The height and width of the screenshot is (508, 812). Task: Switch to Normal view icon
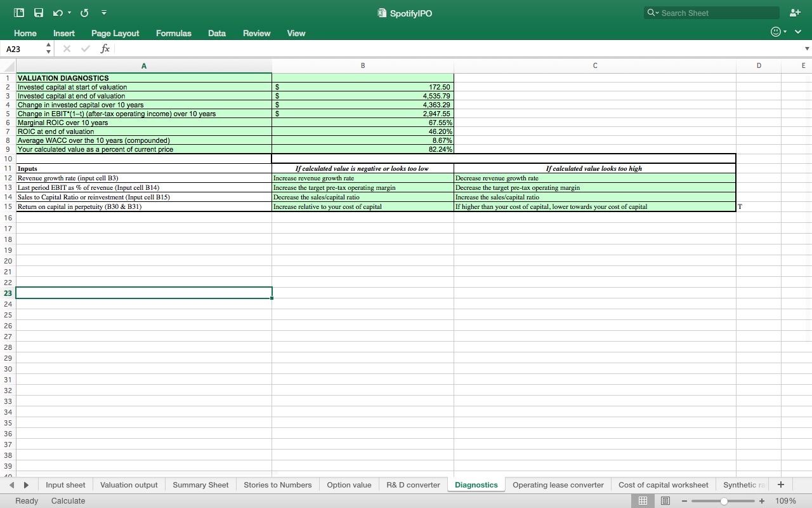643,500
